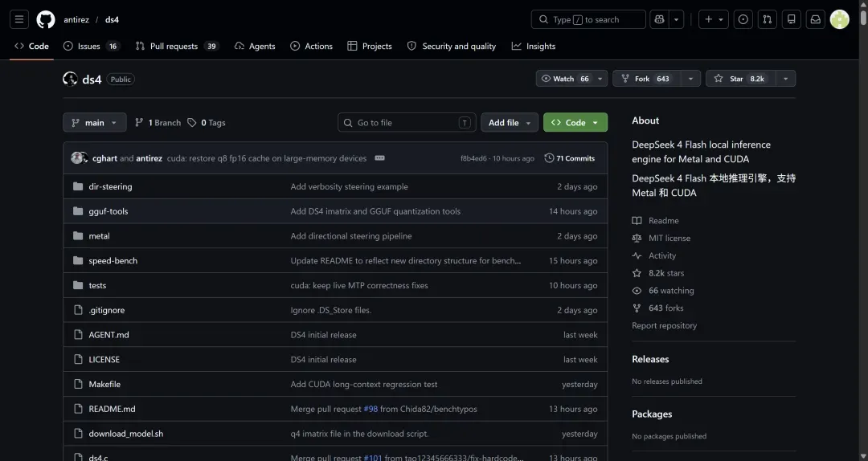This screenshot has width=868, height=461.
Task: Open the Insights tab
Action: pos(533,46)
